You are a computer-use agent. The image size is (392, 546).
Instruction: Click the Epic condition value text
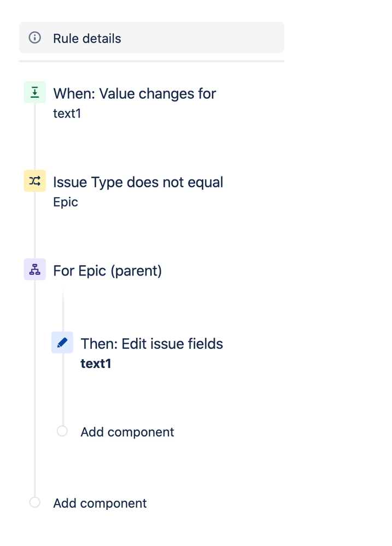[x=66, y=202]
